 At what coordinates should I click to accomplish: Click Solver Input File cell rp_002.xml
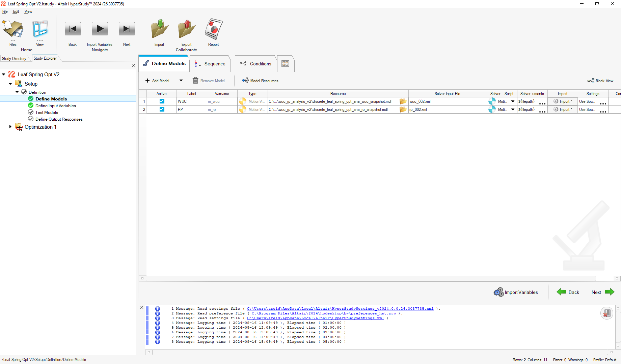tap(448, 110)
